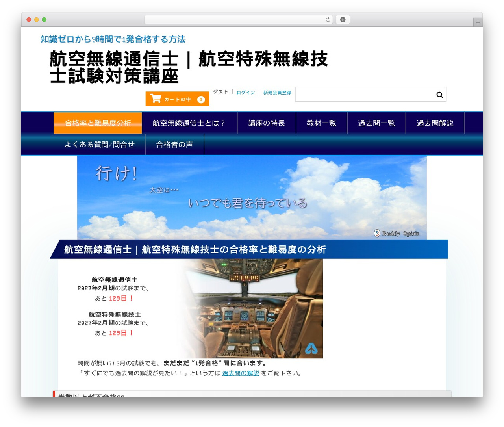Screen dimensions: 504x427
Task: Select 過去問解説 in navigation bar
Action: pos(435,123)
